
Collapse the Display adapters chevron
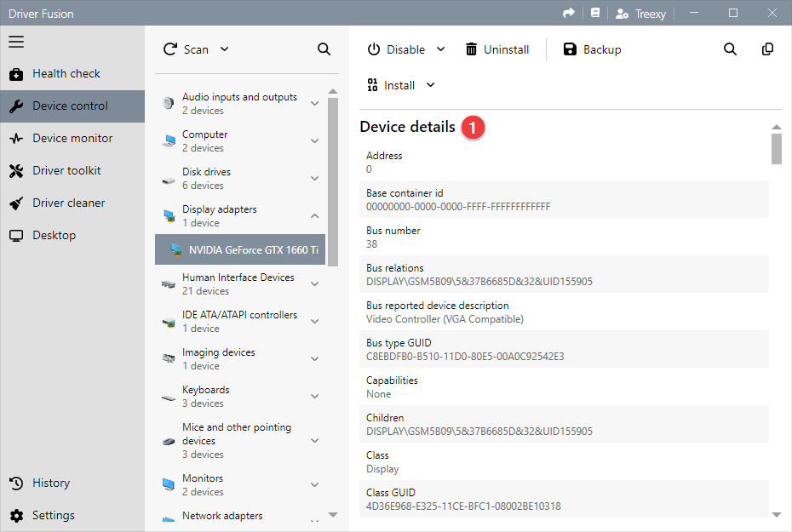(x=315, y=215)
